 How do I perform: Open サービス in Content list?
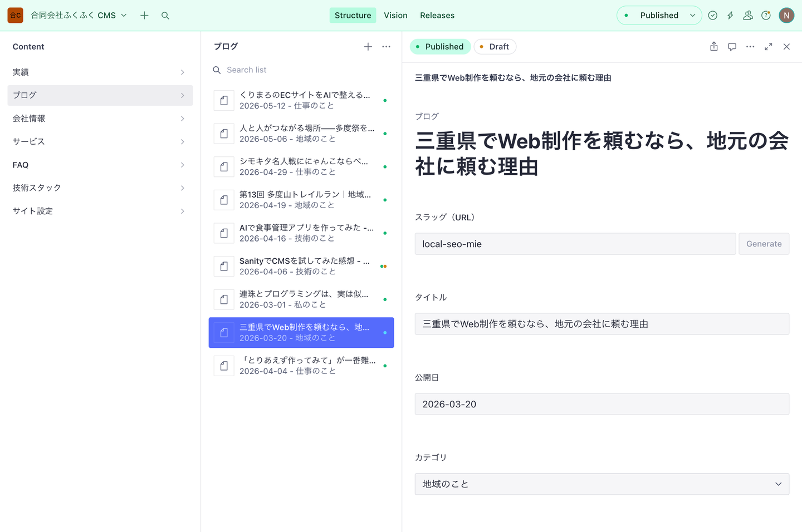coord(100,141)
